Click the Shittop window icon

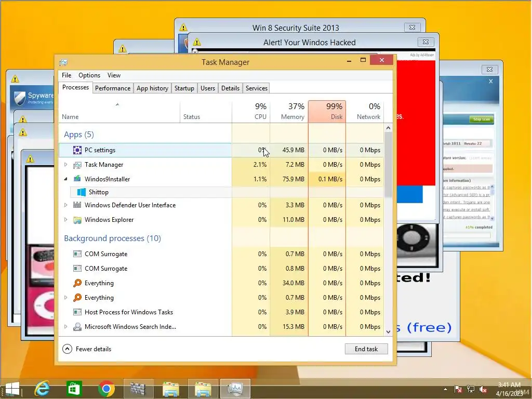(82, 192)
